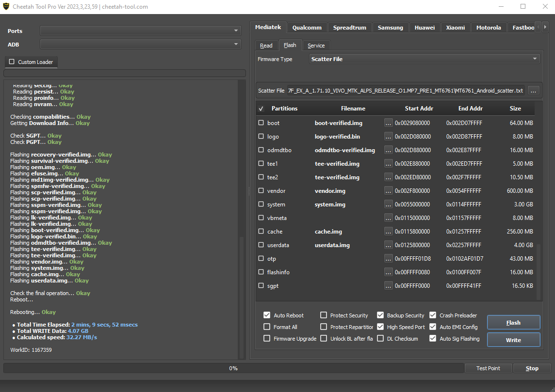Toggle Backup Security checkbox
This screenshot has height=392, width=555.
(380, 315)
